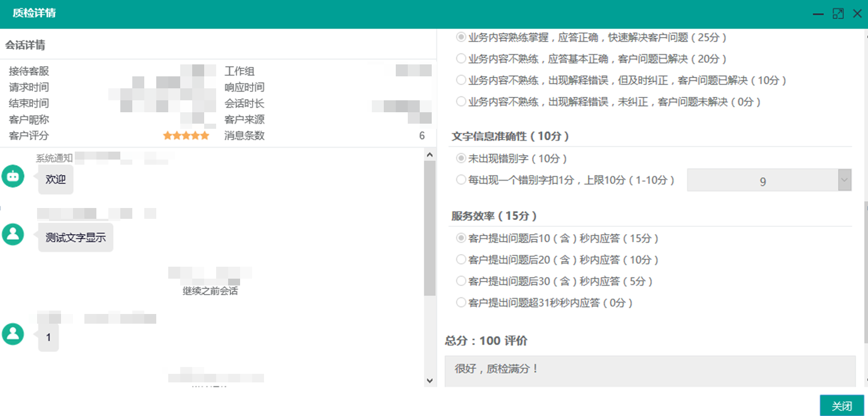This screenshot has width=868, height=416.
Task: Click the 会话详情 section heading
Action: point(25,45)
